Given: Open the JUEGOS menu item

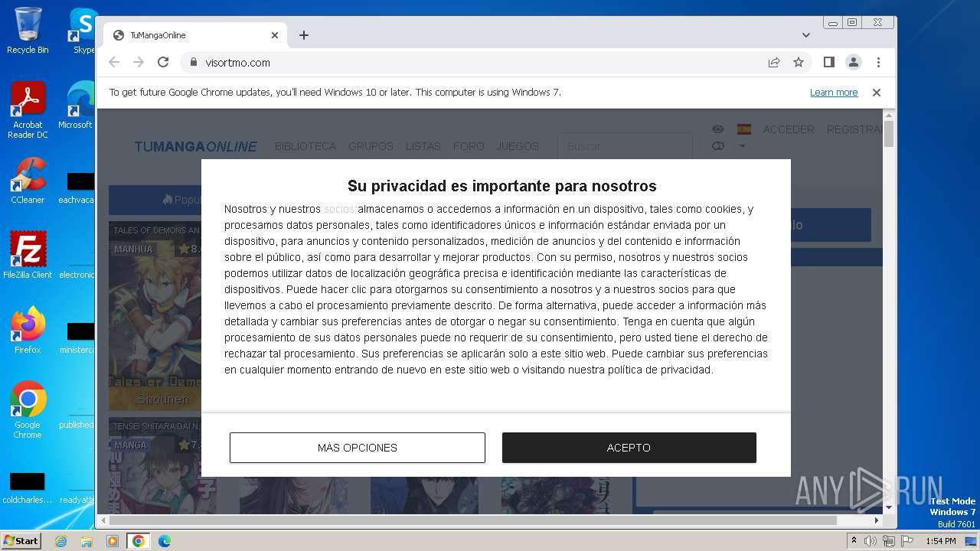Looking at the screenshot, I should pos(518,146).
